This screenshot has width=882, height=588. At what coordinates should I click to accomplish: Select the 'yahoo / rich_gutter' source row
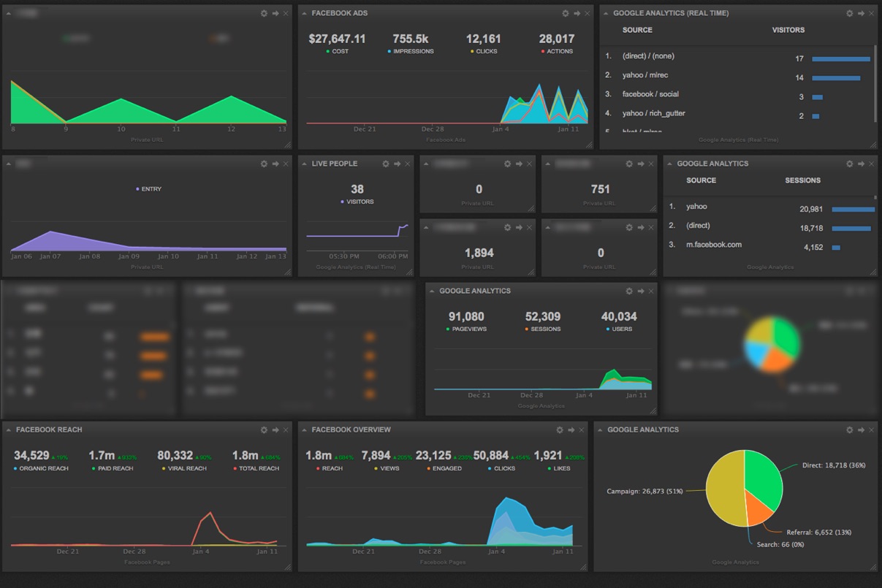tap(738, 115)
